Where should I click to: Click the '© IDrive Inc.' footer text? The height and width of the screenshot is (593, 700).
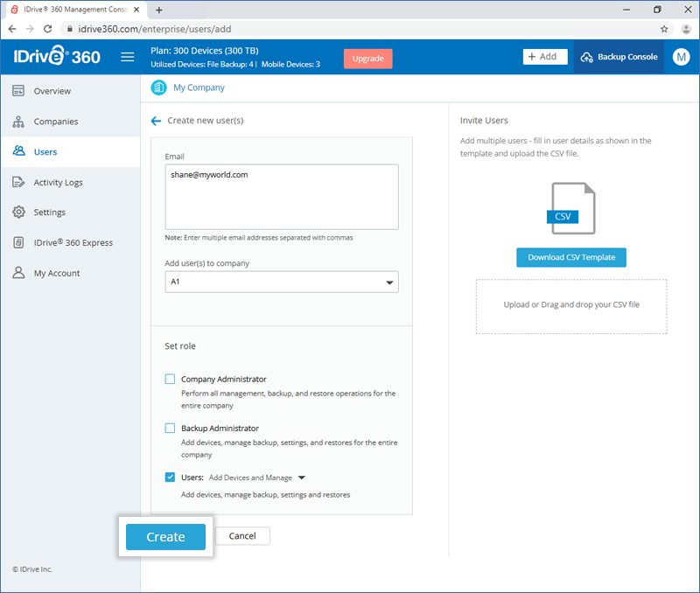[x=32, y=569]
